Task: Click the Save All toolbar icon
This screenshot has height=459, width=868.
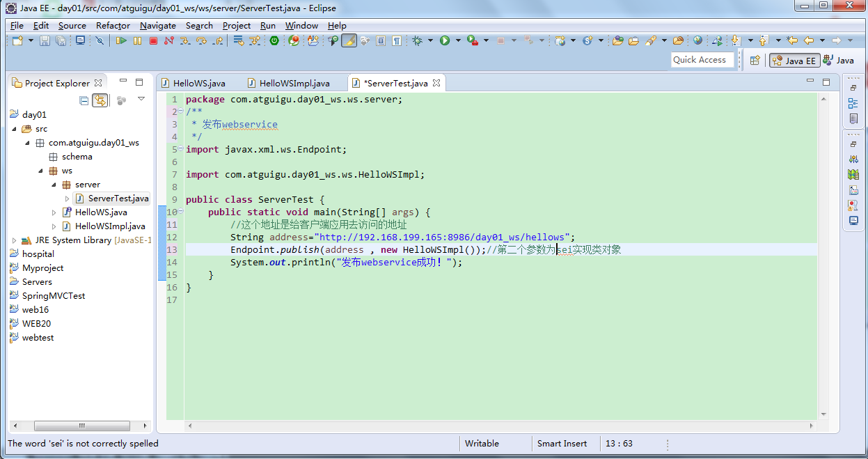Action: (61, 40)
